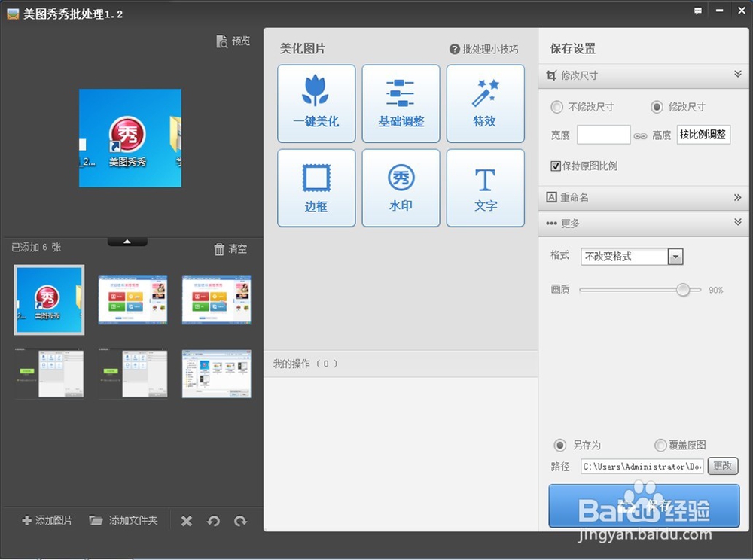Click the redo arrow at the bottom
The image size is (753, 560).
pyautogui.click(x=240, y=520)
